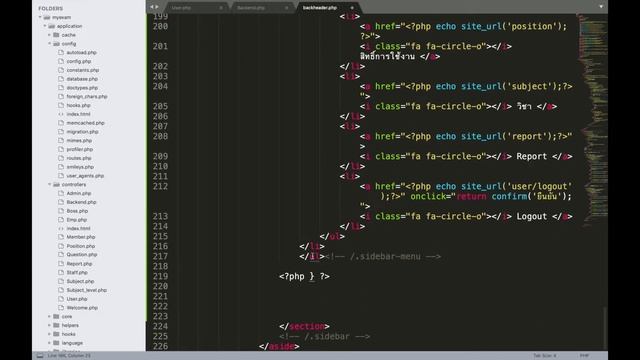640x360 pixels.
Task: Open foreign_chars.php file in sidebar
Action: pyautogui.click(x=87, y=96)
